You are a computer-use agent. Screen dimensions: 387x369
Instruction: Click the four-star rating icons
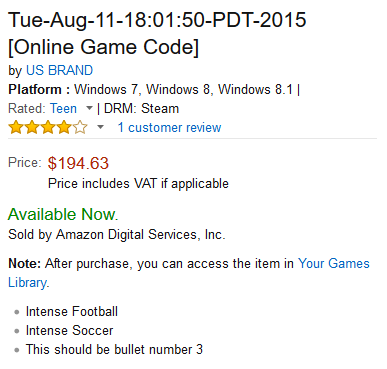(x=48, y=128)
